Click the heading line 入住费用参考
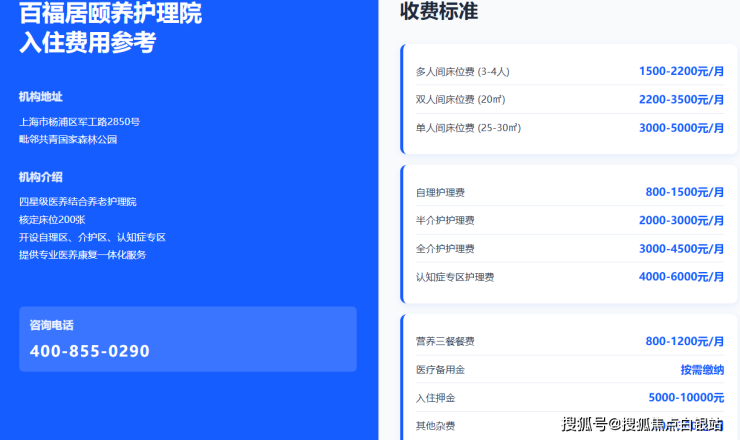 click(x=88, y=42)
